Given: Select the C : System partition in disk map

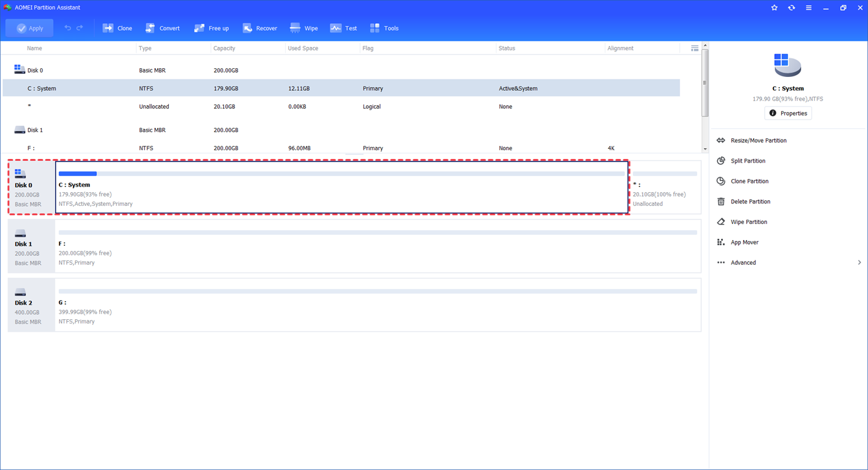Looking at the screenshot, I should coord(341,187).
